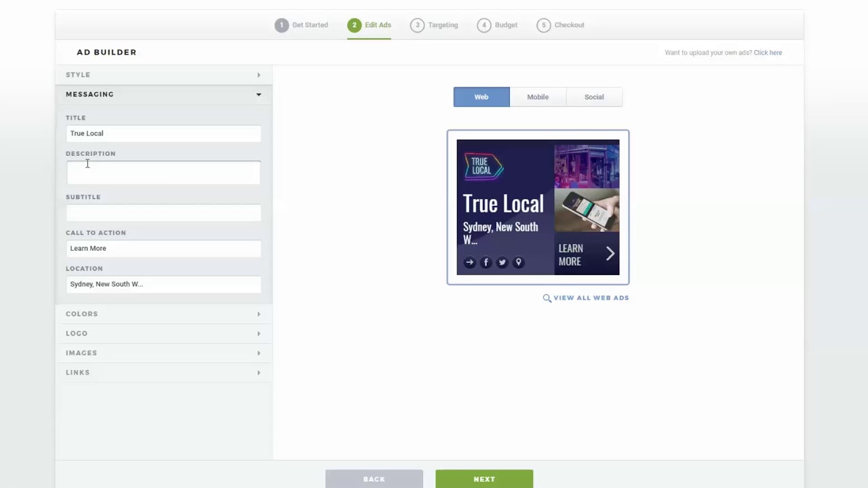Click the green Next button

pos(484,479)
